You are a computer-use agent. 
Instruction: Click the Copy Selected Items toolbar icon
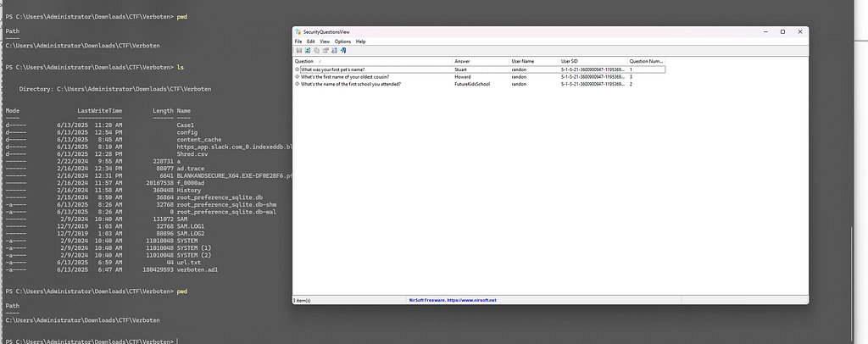pyautogui.click(x=317, y=50)
